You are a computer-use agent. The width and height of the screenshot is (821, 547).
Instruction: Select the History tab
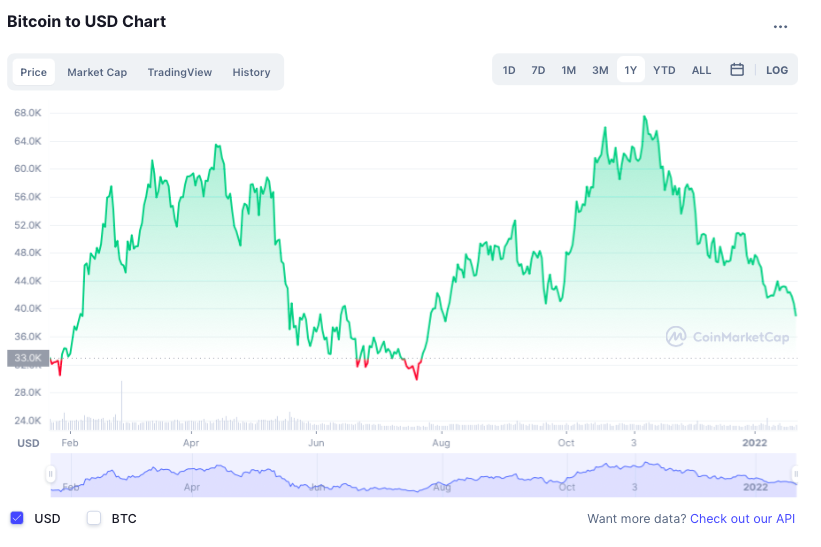tap(251, 72)
